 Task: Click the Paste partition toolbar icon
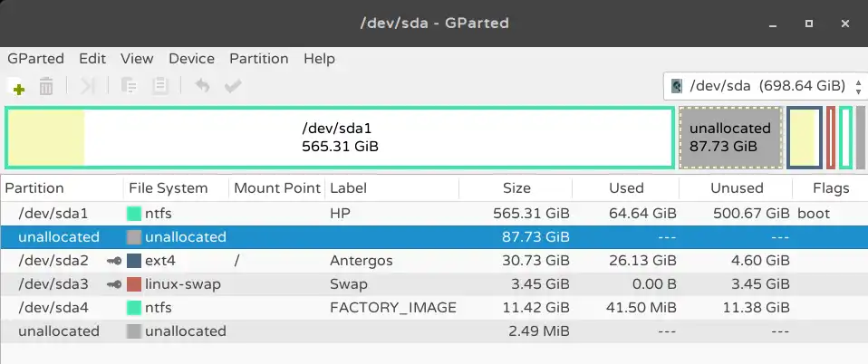coord(160,86)
